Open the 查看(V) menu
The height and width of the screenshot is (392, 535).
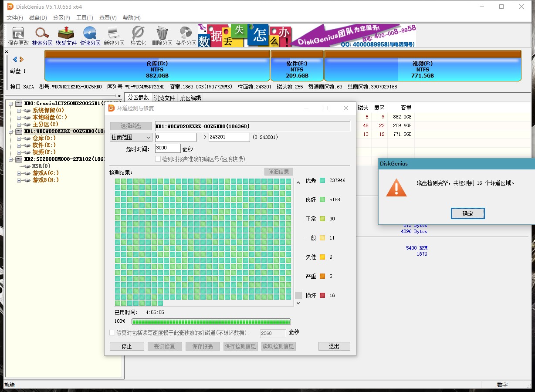[x=108, y=18]
